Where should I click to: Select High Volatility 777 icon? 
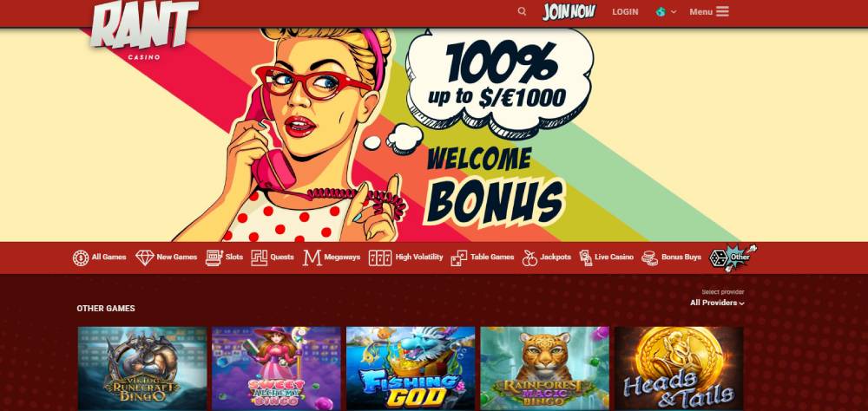(x=380, y=258)
